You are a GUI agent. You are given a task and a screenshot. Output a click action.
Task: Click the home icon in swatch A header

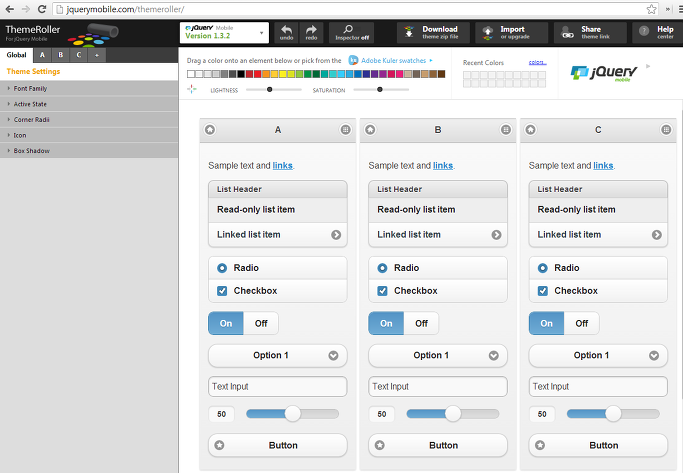click(x=210, y=129)
